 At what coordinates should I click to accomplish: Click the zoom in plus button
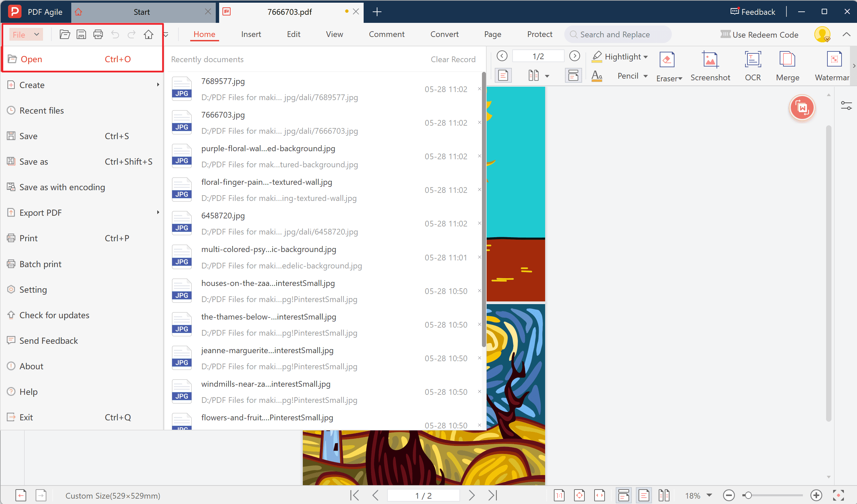[816, 495]
